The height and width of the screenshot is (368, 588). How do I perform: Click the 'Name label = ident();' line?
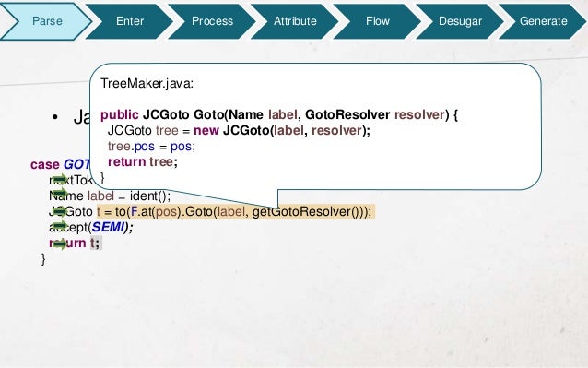coord(110,196)
